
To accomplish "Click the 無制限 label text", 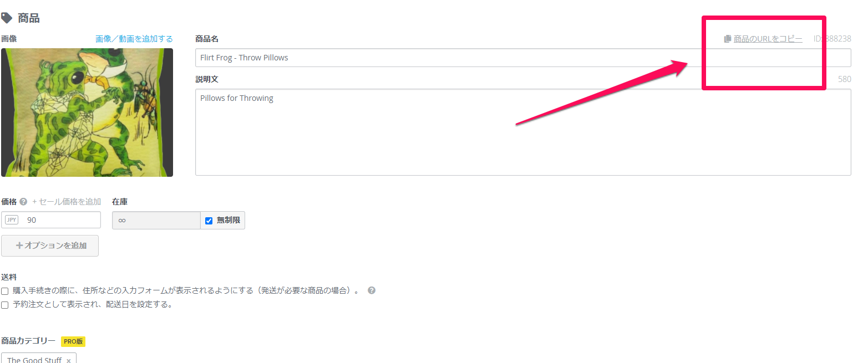I will tap(229, 220).
